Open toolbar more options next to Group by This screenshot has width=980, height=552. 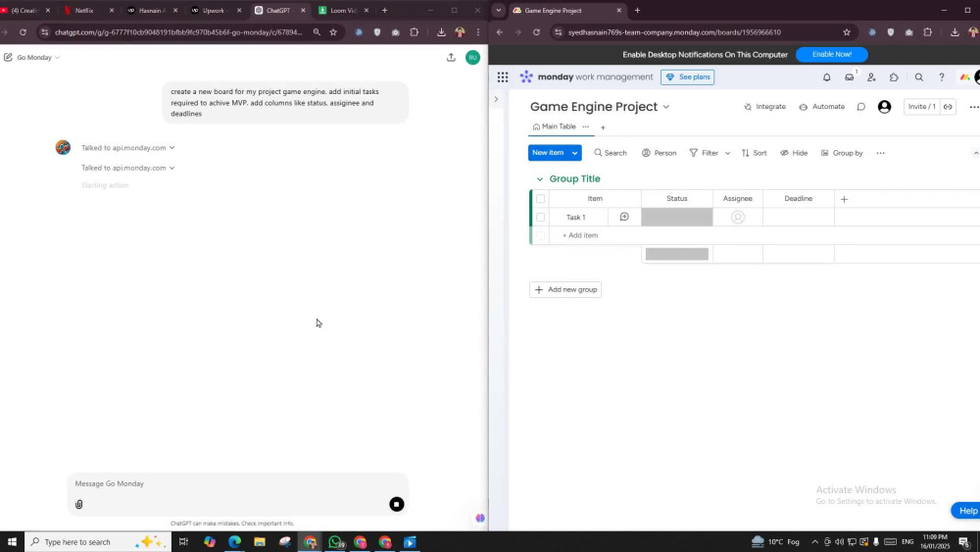coord(880,153)
